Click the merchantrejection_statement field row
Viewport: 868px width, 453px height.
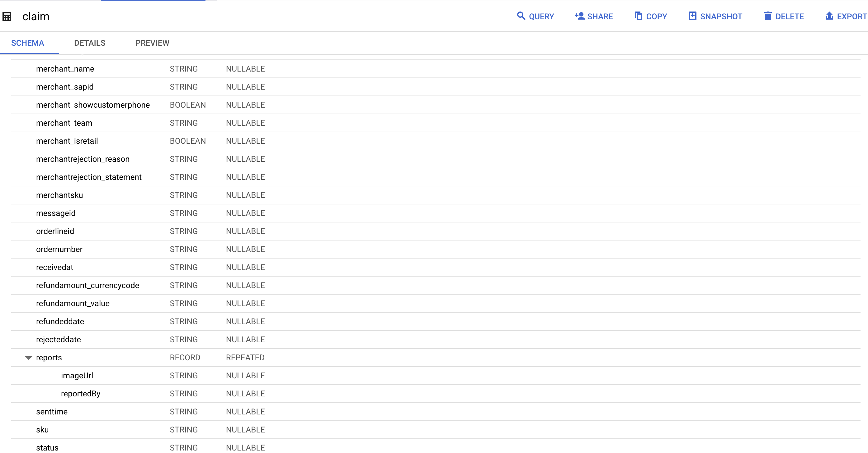[x=89, y=177]
